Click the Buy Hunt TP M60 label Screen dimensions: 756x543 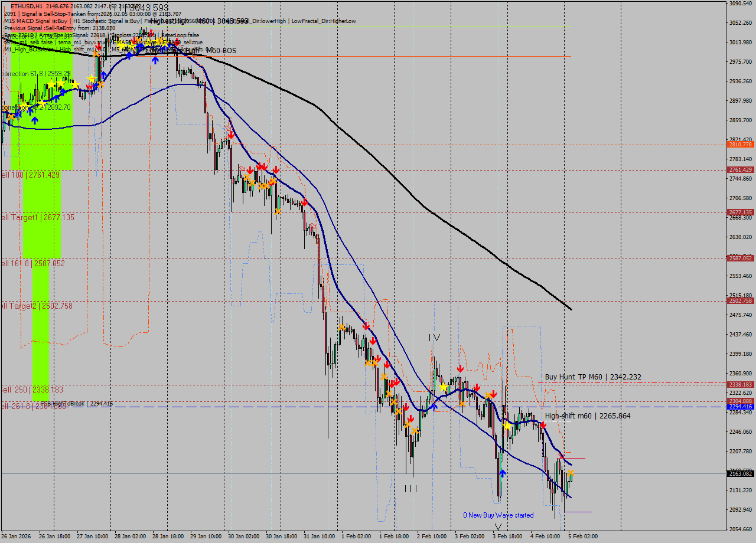(x=592, y=377)
